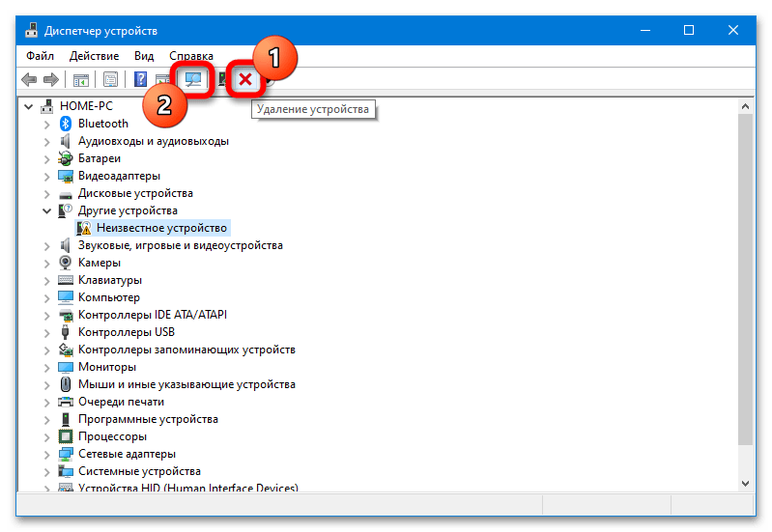Click the Back arrow toolbar icon
The image size is (772, 532).
(29, 79)
